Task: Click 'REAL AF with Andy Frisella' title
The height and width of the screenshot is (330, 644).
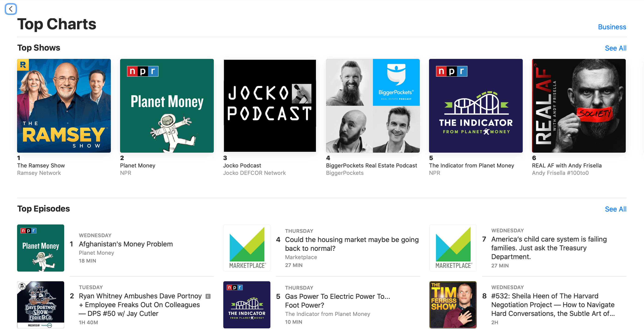Action: 567,165
